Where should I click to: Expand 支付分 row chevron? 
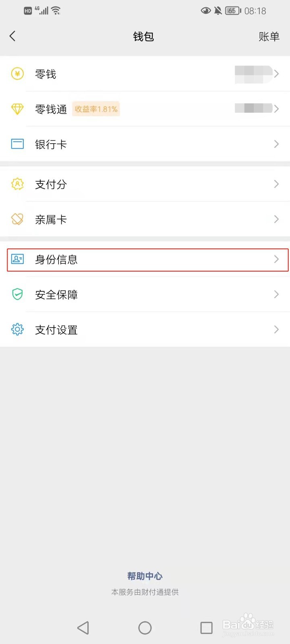tap(276, 184)
